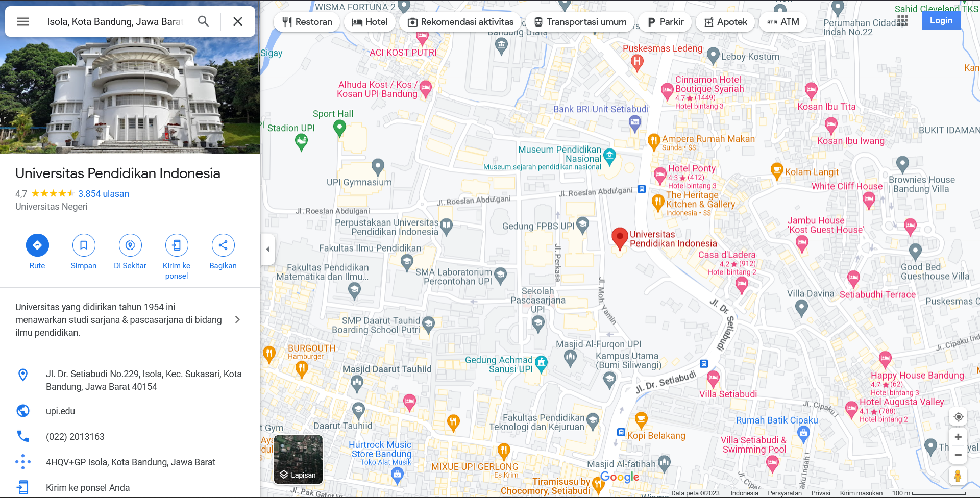The image size is (980, 498).
Task: Click Ampera Rumah Makan restaurant marker
Action: 654,141
